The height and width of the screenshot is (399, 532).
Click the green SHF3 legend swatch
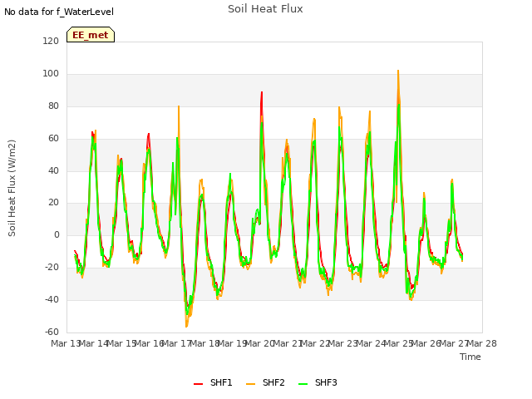[x=303, y=384]
